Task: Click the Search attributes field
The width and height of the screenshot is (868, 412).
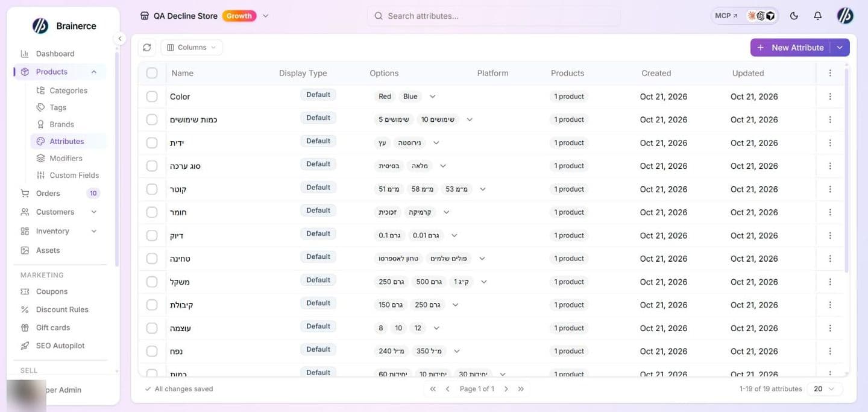Action: pos(494,16)
